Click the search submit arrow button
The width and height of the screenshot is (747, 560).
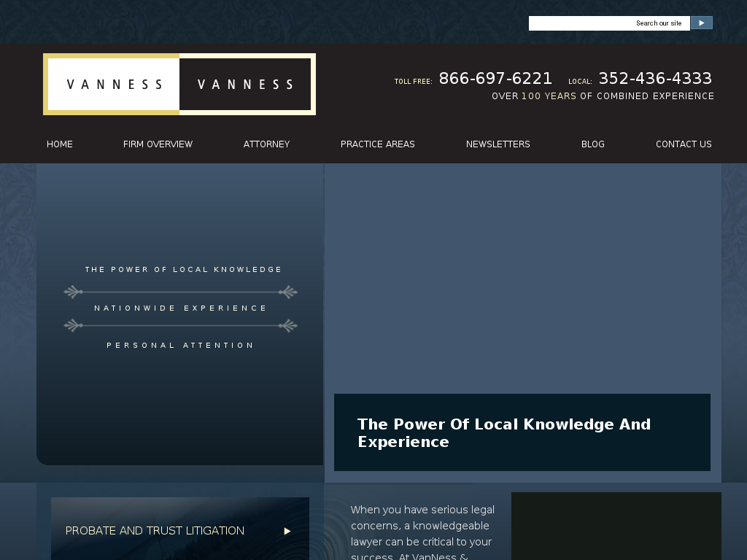[x=701, y=23]
